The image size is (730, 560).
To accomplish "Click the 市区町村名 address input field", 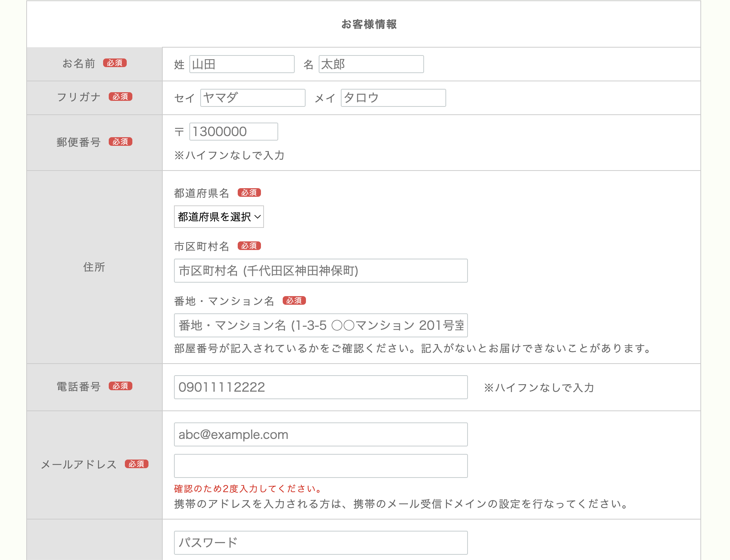I will (x=321, y=271).
